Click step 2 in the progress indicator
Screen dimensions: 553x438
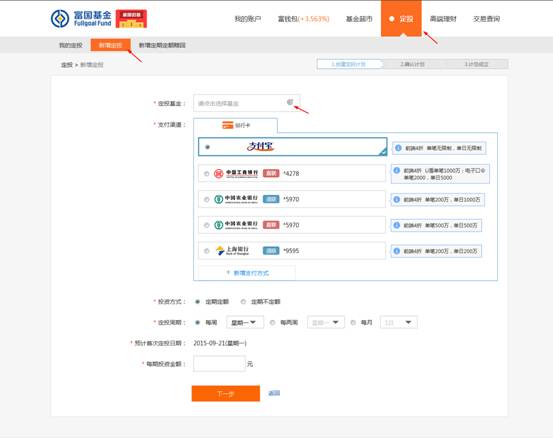[412, 64]
